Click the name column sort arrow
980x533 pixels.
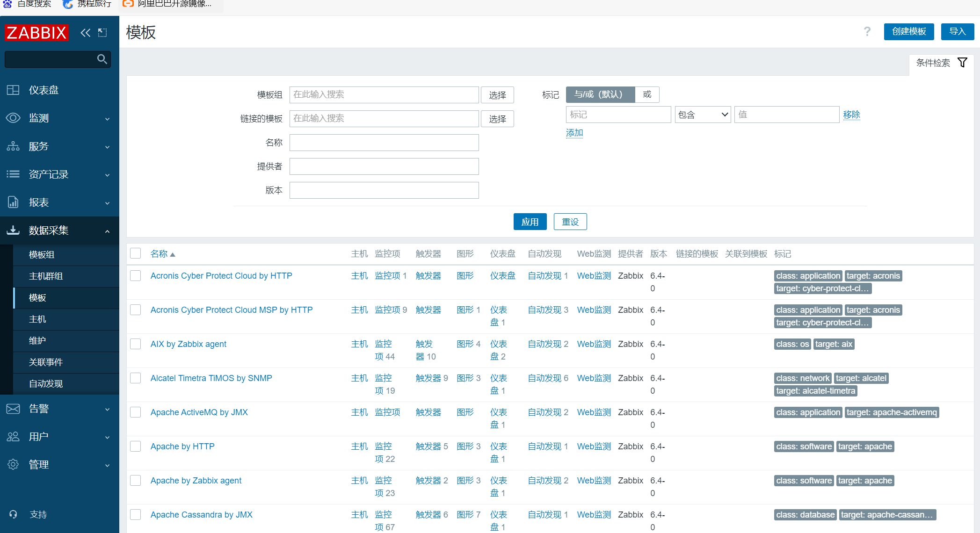pyautogui.click(x=173, y=254)
